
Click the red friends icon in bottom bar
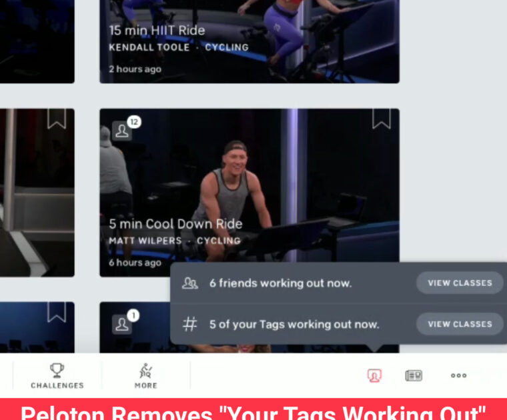(x=374, y=375)
